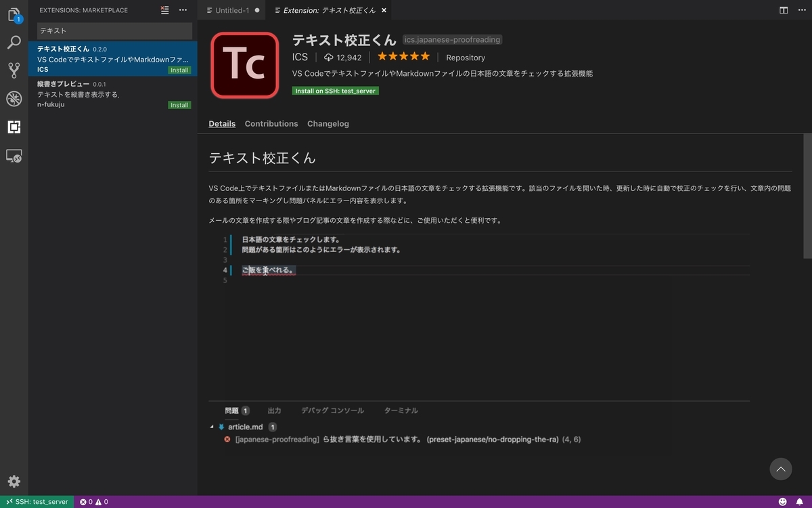Focus the extension search field with テキスト
The height and width of the screenshot is (508, 812).
tap(114, 30)
